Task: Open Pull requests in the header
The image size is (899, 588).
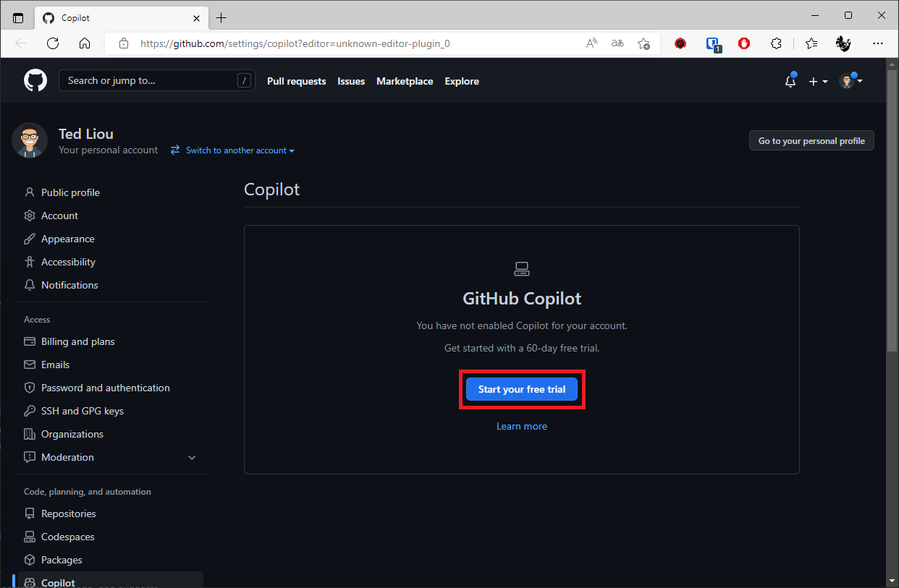Action: coord(297,81)
